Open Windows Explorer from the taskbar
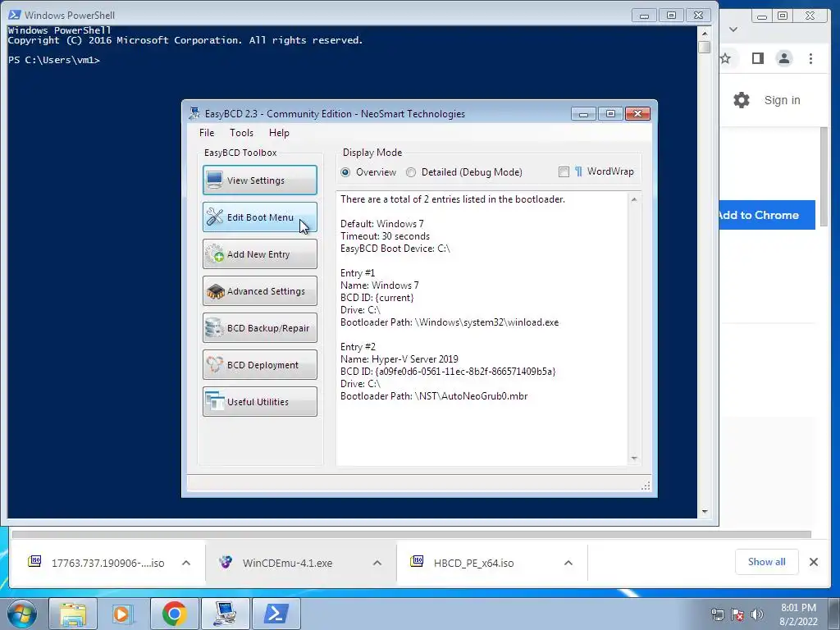Image resolution: width=840 pixels, height=630 pixels. coord(73,614)
